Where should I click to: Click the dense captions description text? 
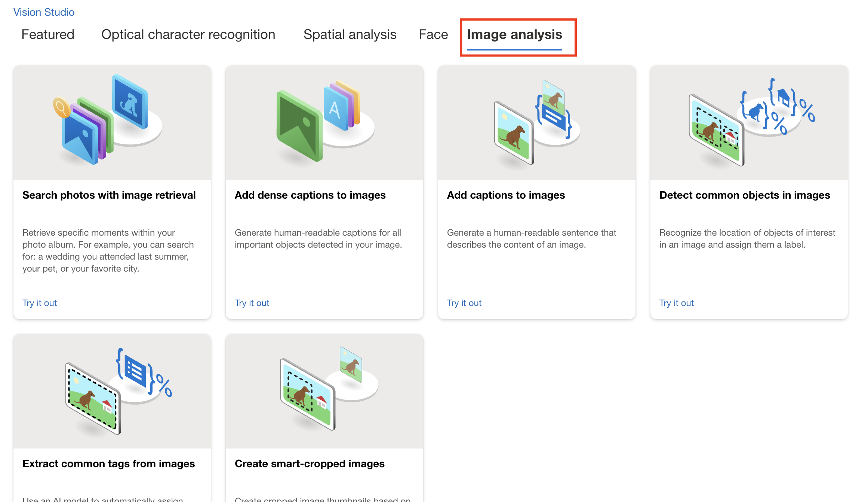tap(318, 239)
